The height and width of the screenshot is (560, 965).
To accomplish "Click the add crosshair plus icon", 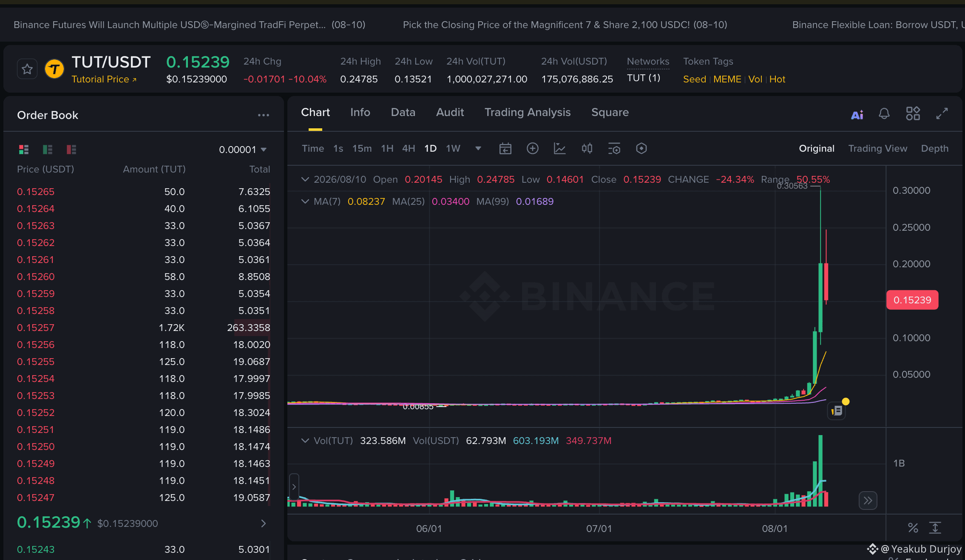I will pos(533,148).
